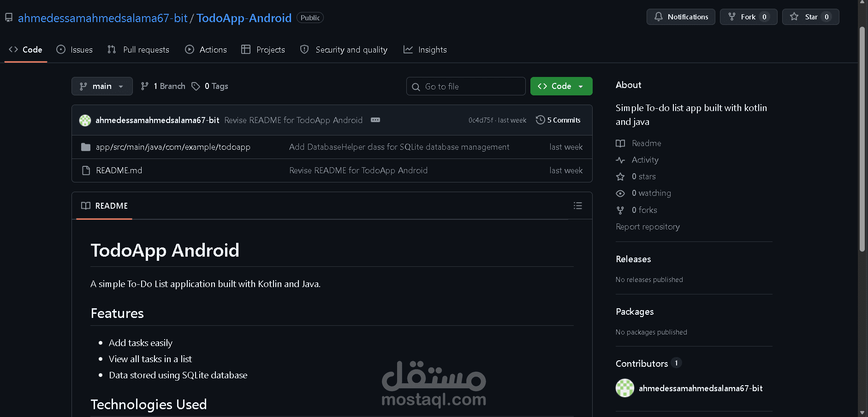Expand the commit message ellipsis toggle

click(375, 120)
